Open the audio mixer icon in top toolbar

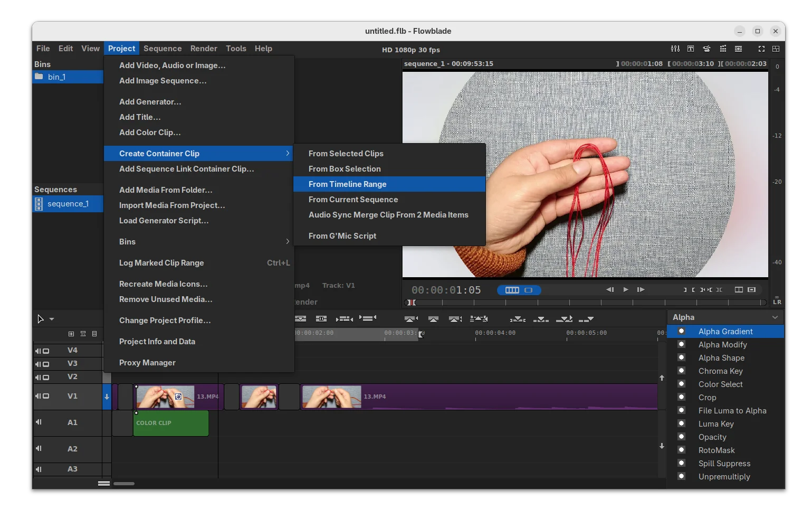[675, 49]
